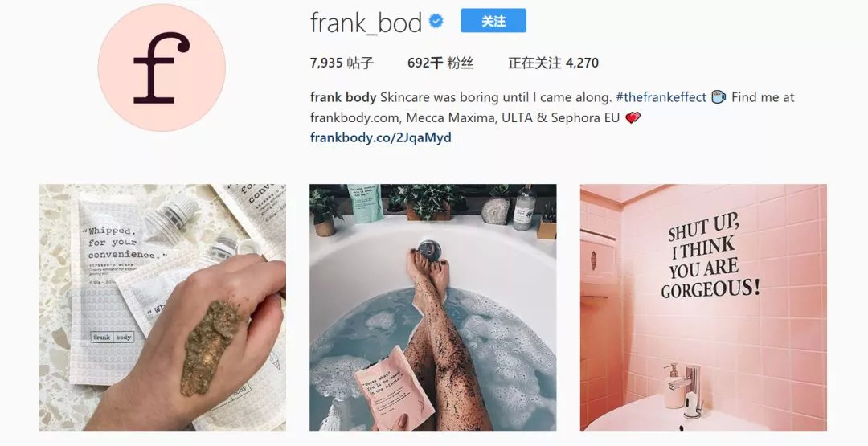Follow the account with the blue 关注 button
The image size is (868, 446).
coord(493,21)
